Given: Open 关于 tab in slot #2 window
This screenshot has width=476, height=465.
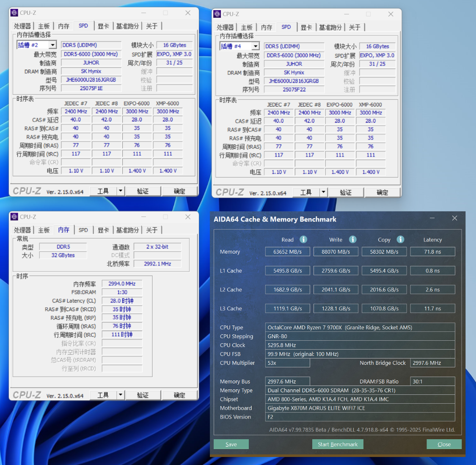Looking at the screenshot, I should point(152,26).
